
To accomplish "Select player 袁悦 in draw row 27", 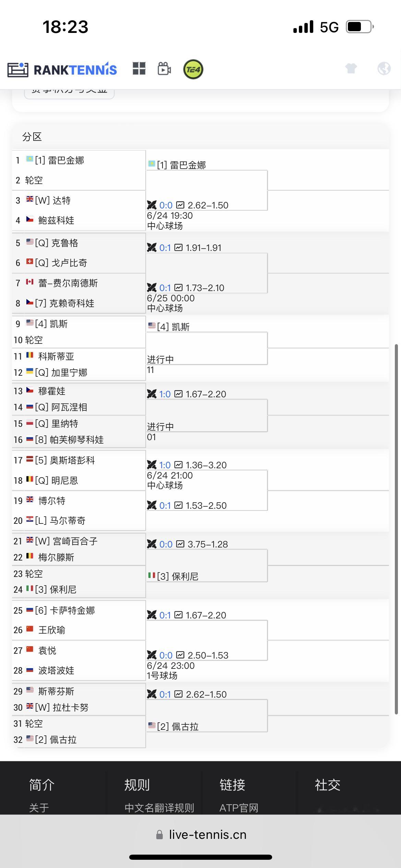I will point(47,651).
